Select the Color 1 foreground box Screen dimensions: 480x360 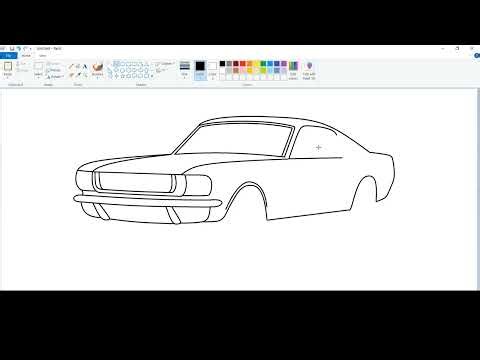tap(200, 70)
